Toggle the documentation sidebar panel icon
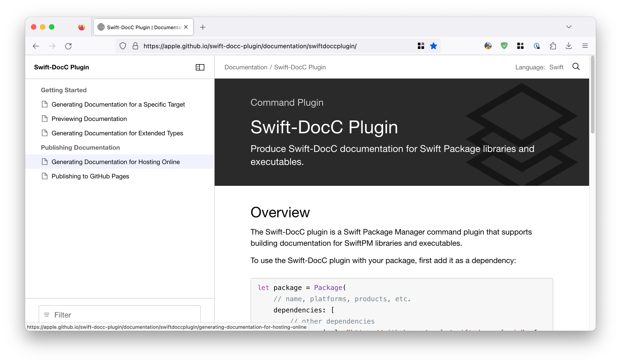Viewport: 621px width, 364px height. [x=200, y=67]
